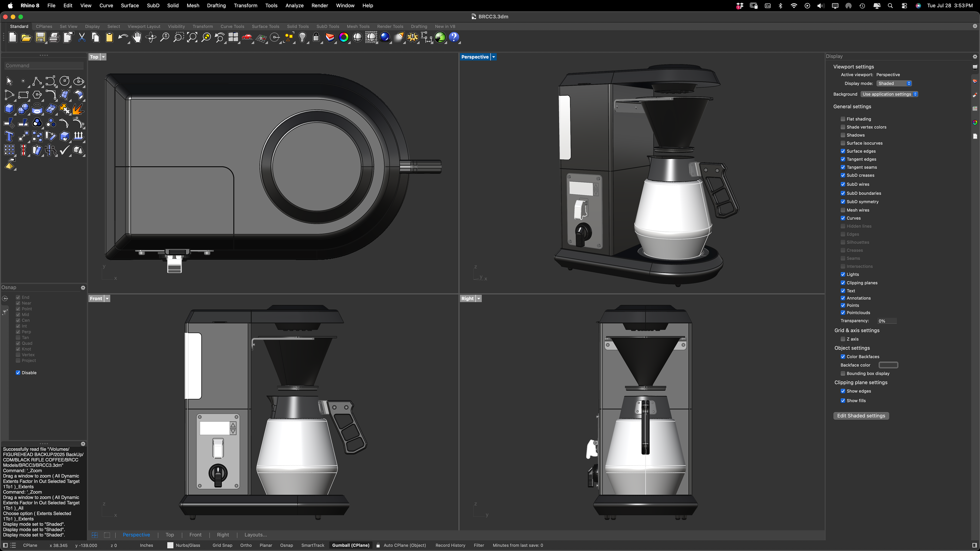Open the color wheel properties icon
Image resolution: width=980 pixels, height=551 pixels.
pyautogui.click(x=344, y=37)
